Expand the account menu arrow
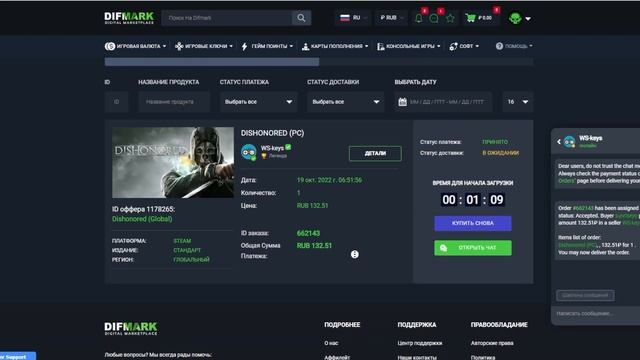The height and width of the screenshot is (360, 640). 528,19
